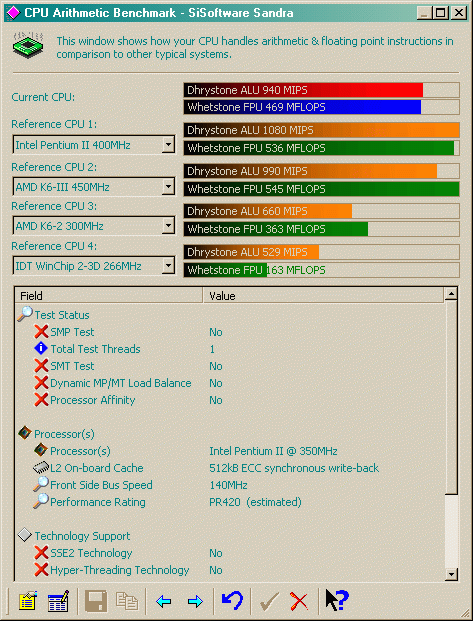Click the context help question-mark cursor icon
This screenshot has height=621, width=473.
(x=336, y=600)
